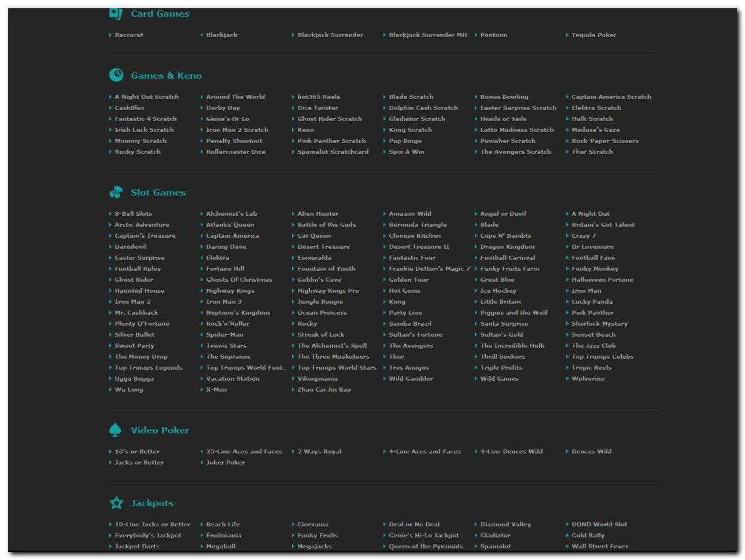Open A Night Out Scratch
Viewport: 745px width, 560px height.
pyautogui.click(x=147, y=97)
